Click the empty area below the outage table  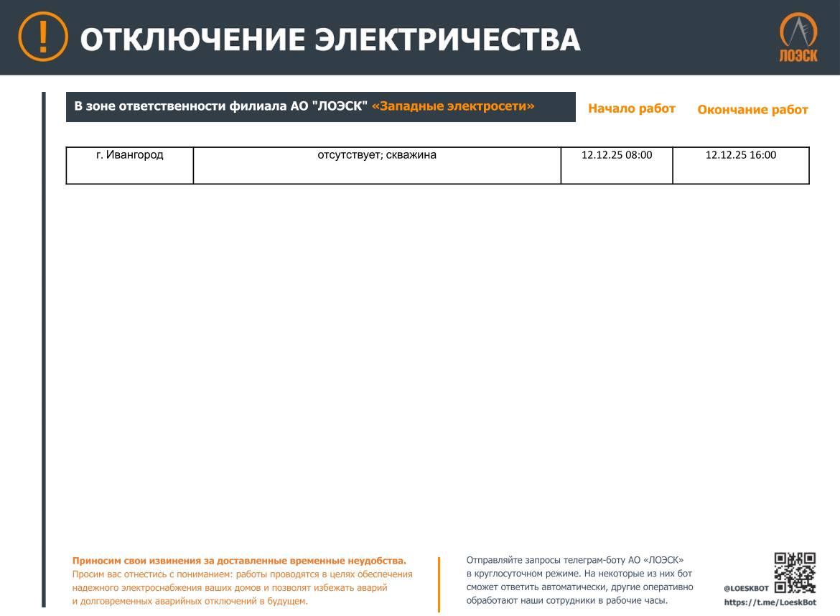[431, 359]
